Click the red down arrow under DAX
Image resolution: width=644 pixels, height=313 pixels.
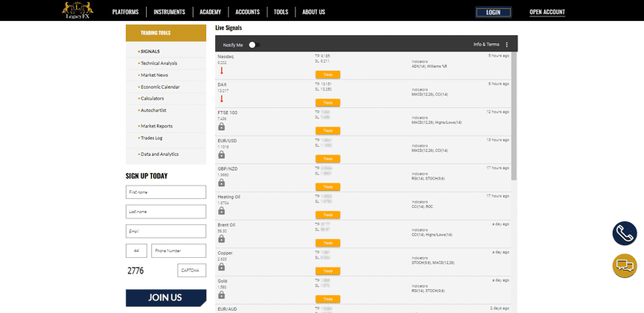[x=221, y=98]
